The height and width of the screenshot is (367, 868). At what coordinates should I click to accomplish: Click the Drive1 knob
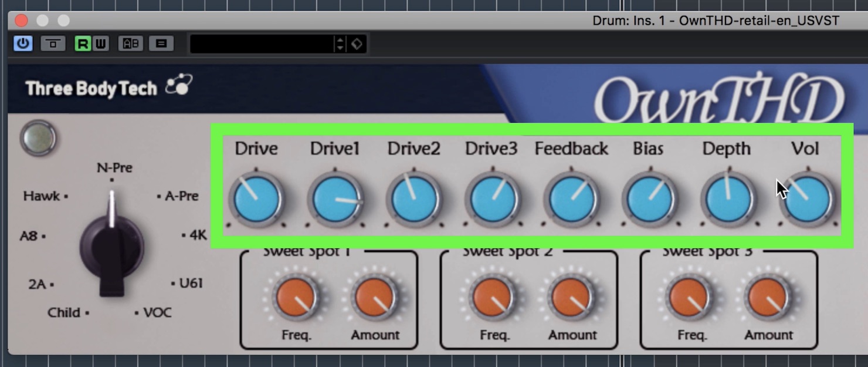click(x=335, y=200)
